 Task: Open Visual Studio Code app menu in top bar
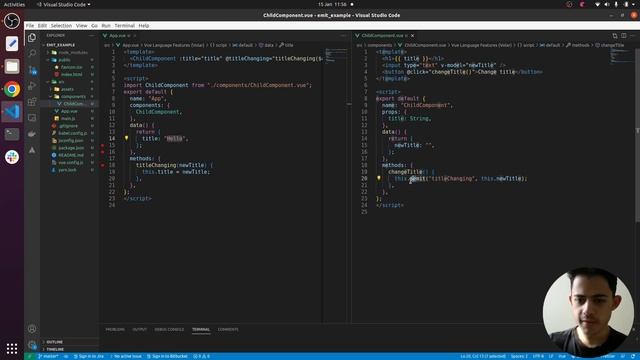coord(63,4)
